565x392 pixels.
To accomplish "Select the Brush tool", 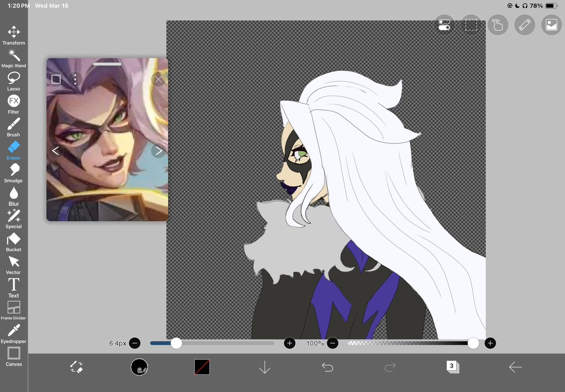I will (x=14, y=128).
